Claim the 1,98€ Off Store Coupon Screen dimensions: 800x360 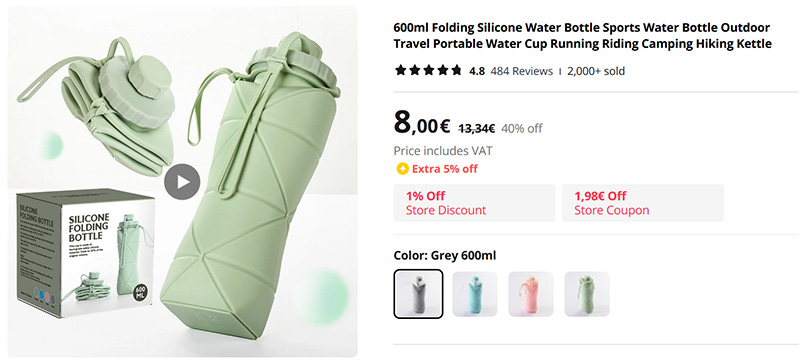tap(643, 203)
